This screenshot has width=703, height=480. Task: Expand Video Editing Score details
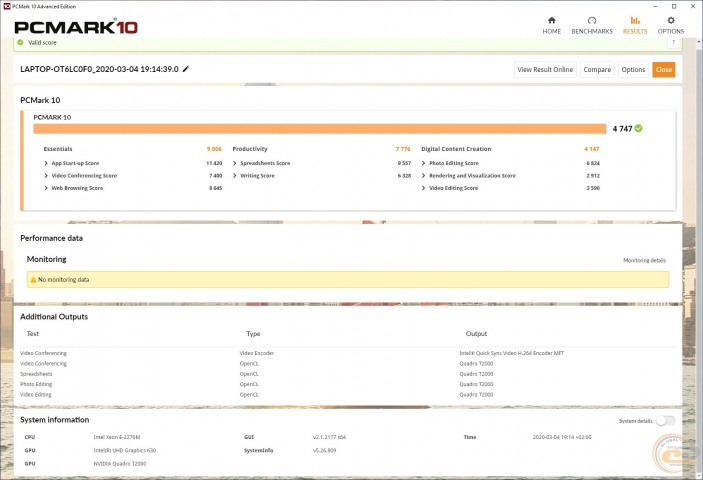(x=423, y=188)
